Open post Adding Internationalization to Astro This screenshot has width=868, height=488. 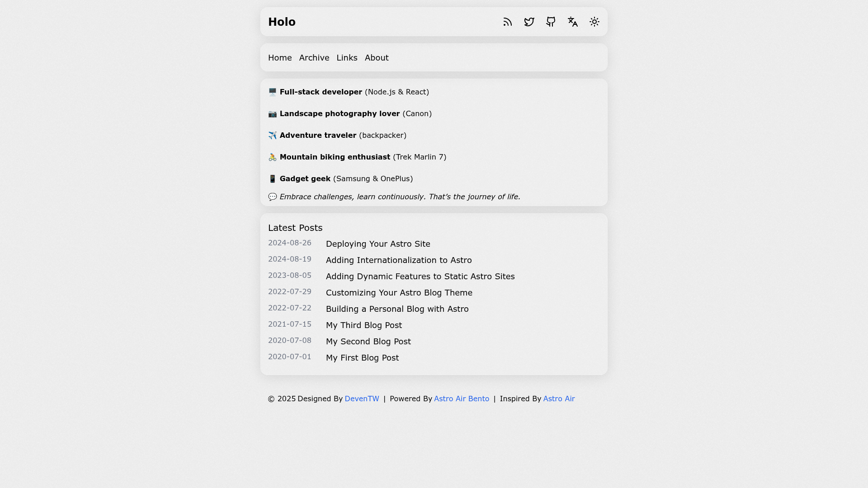click(x=399, y=260)
